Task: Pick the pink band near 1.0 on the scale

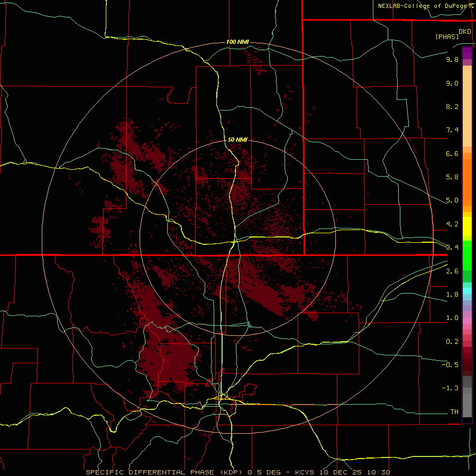Action: 467,321
